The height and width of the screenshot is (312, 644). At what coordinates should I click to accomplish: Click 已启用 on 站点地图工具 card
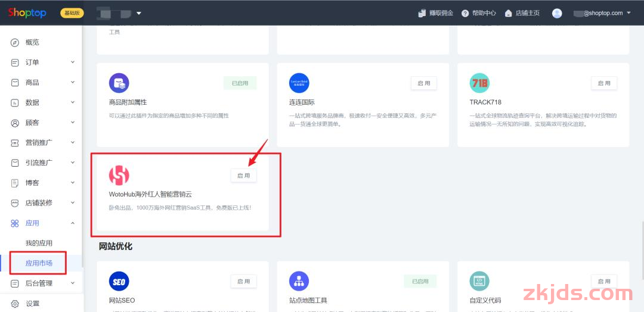tap(420, 281)
